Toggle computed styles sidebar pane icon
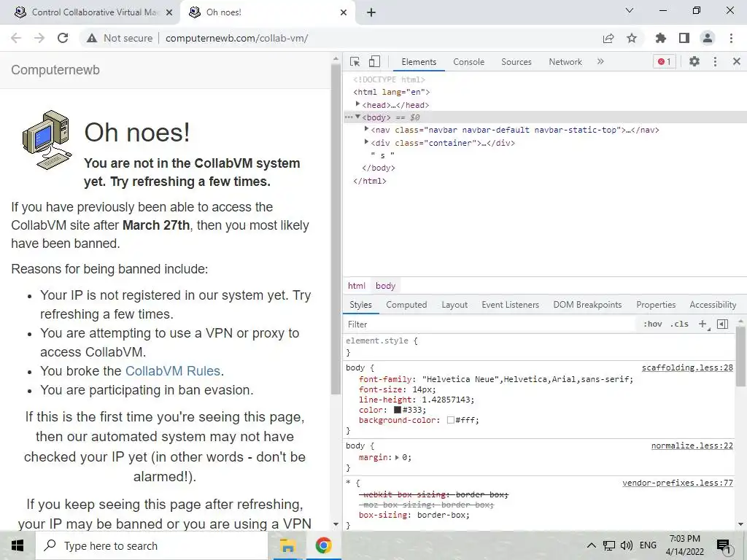The height and width of the screenshot is (560, 747). pos(723,324)
